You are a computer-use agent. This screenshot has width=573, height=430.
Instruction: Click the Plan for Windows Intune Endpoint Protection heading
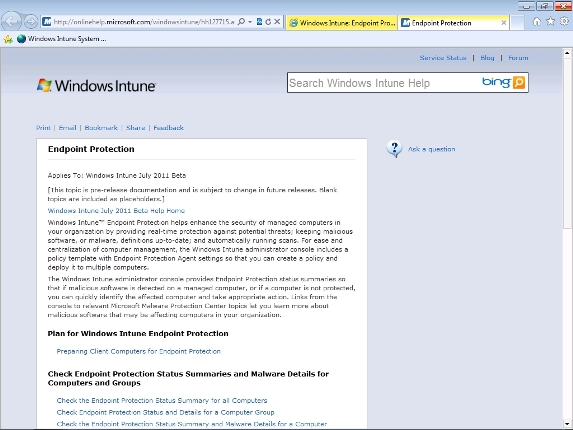coord(138,334)
